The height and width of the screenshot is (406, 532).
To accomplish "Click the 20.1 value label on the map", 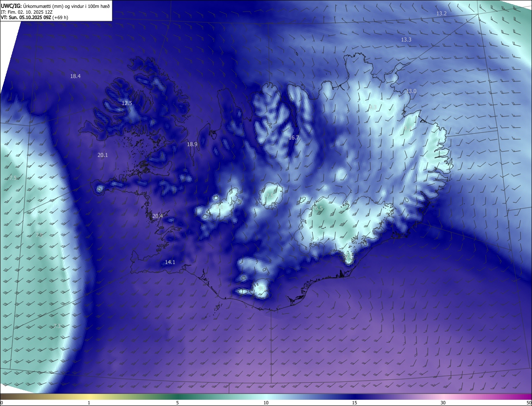I will point(103,155).
